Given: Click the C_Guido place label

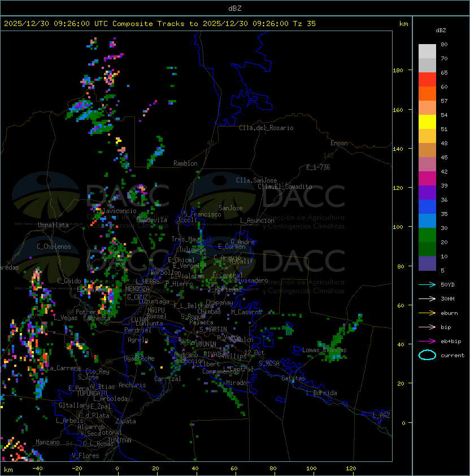Looking at the screenshot, I should pos(69,281).
